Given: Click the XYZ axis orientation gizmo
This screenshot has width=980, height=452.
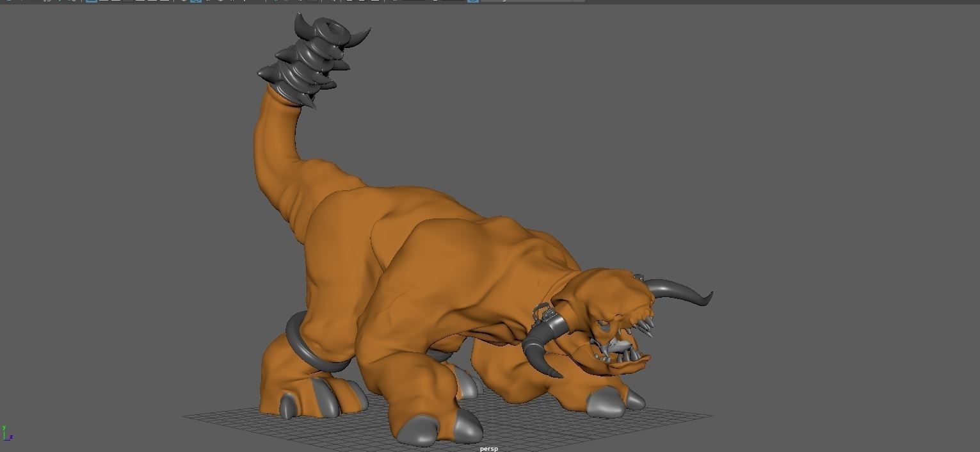Looking at the screenshot, I should pos(7,433).
